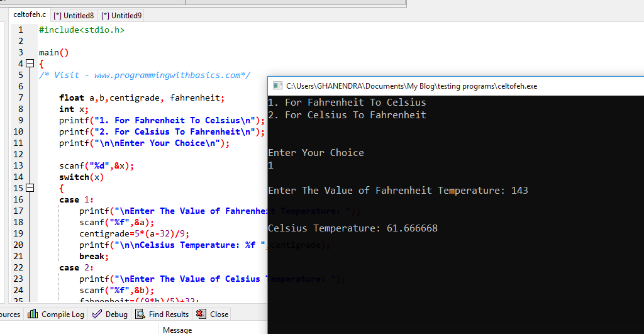Click the Debug checkmark icon
The height and width of the screenshot is (334, 644).
97,314
